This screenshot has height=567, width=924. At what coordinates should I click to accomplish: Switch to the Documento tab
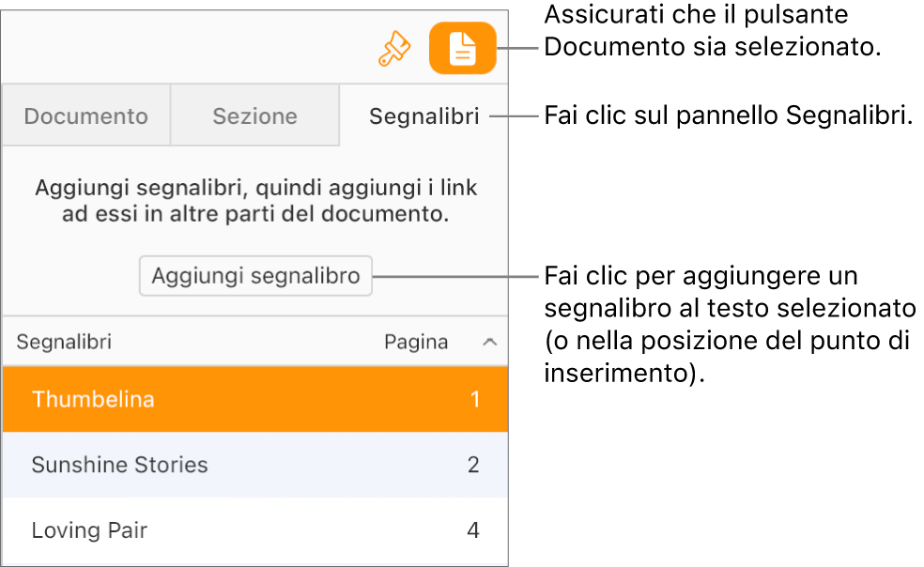pyautogui.click(x=85, y=115)
